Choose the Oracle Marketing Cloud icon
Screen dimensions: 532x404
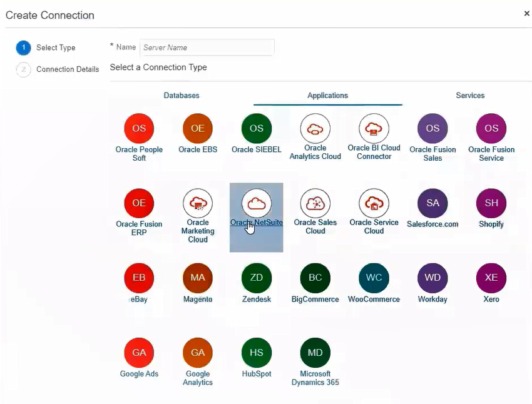[x=198, y=203]
